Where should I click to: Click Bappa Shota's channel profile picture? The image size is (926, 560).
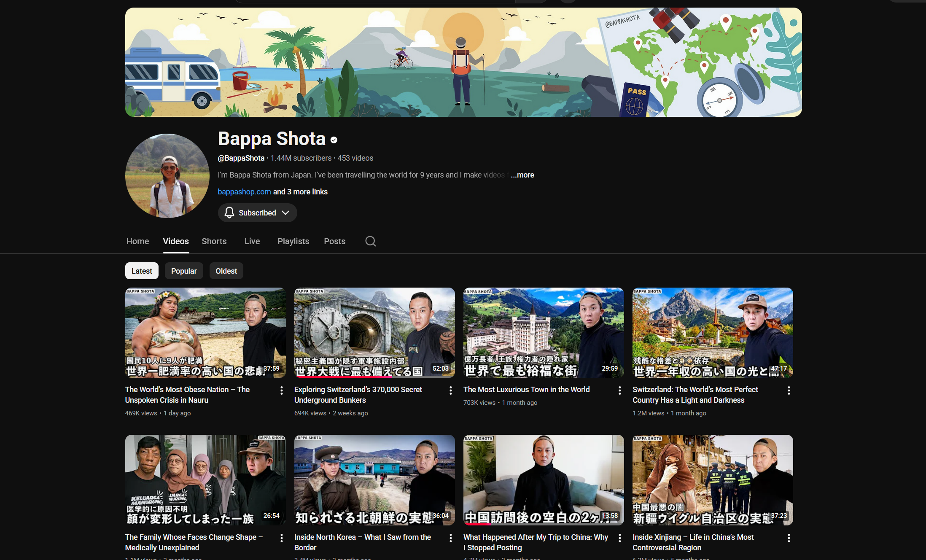pos(167,176)
